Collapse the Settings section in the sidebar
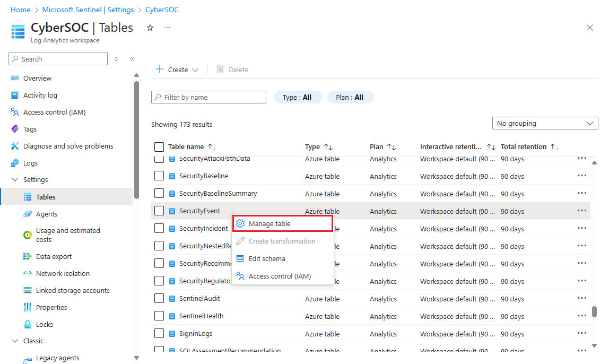 tap(15, 180)
